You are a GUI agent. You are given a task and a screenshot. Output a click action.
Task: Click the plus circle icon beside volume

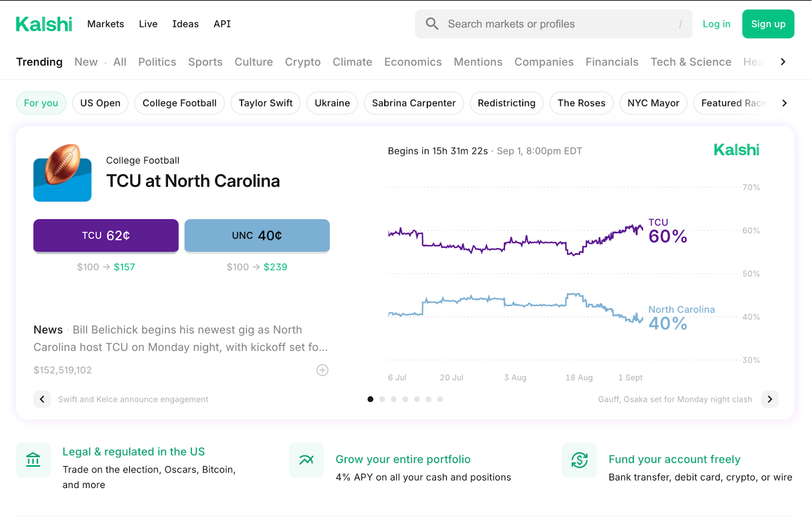click(322, 370)
